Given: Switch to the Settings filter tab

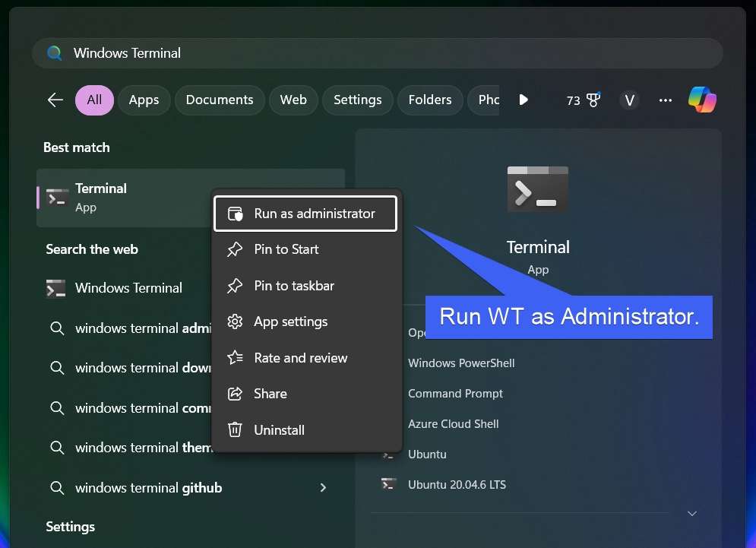Looking at the screenshot, I should pyautogui.click(x=357, y=100).
